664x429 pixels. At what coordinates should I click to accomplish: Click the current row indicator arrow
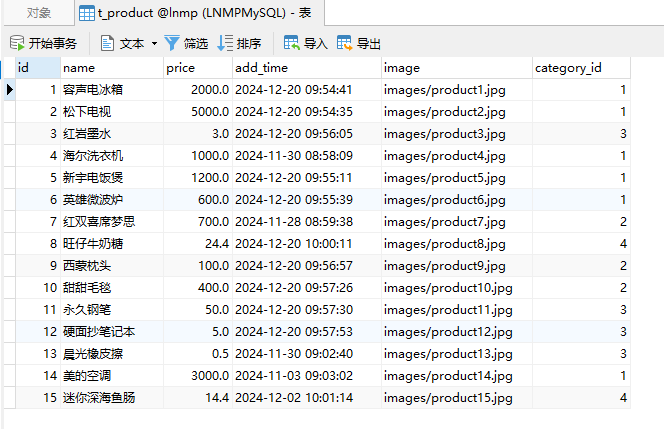pos(10,90)
